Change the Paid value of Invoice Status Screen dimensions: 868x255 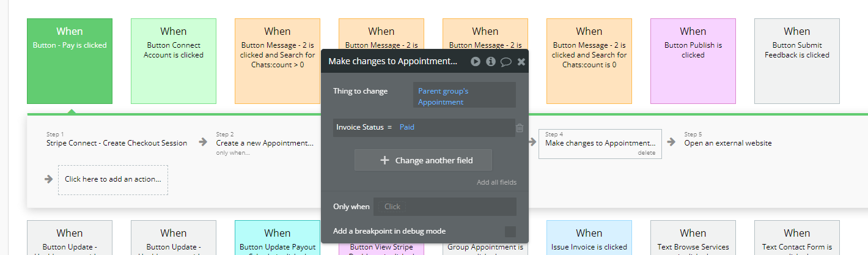(407, 127)
